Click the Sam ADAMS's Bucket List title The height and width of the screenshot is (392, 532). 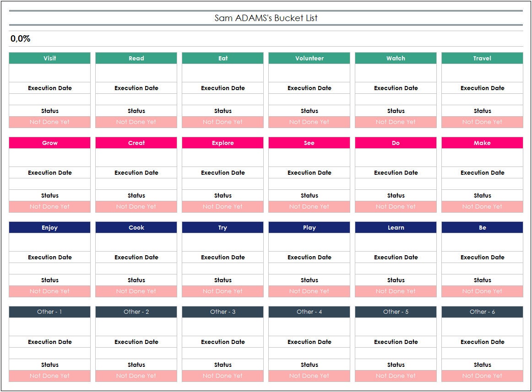[267, 18]
